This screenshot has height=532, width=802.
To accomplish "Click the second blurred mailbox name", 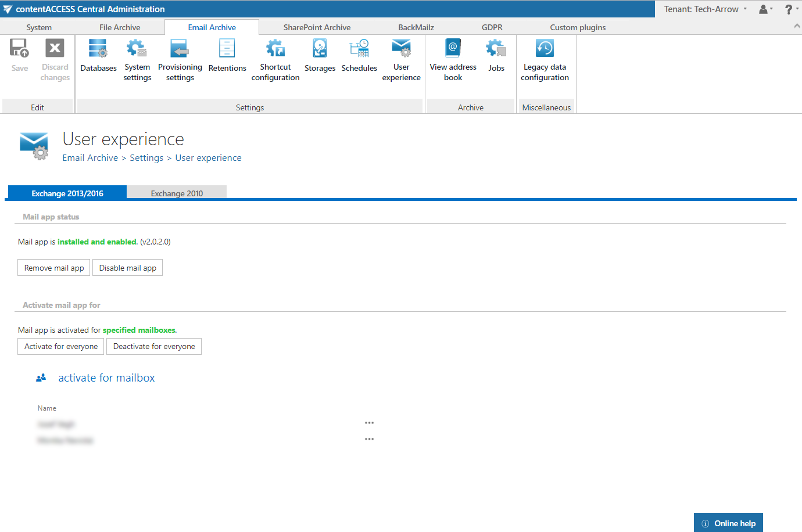I will [x=65, y=440].
